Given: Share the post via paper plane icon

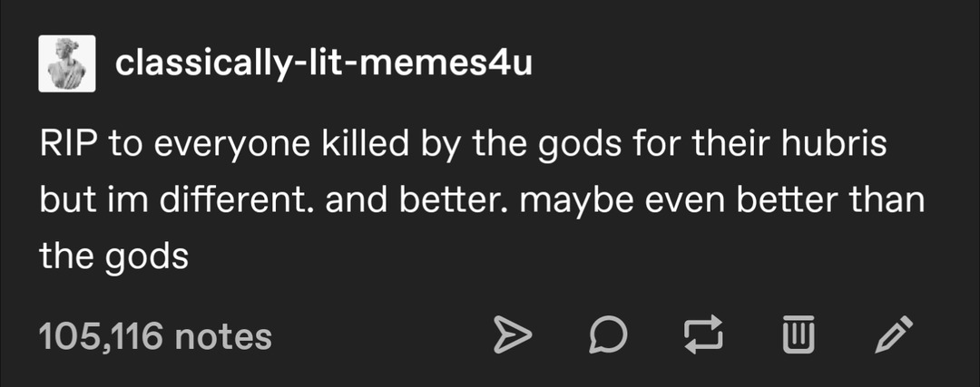Looking at the screenshot, I should pos(513,334).
